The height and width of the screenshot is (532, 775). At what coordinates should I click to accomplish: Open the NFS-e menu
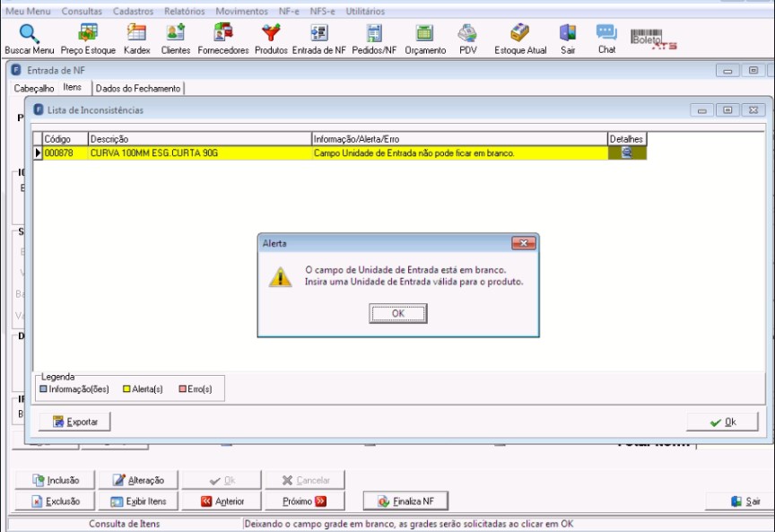click(322, 11)
